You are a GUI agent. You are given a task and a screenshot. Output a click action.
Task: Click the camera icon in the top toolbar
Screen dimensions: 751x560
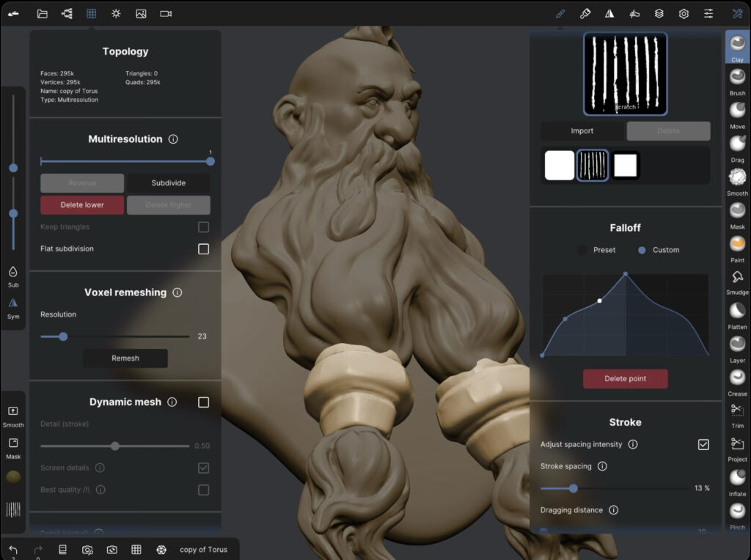[x=165, y=12]
